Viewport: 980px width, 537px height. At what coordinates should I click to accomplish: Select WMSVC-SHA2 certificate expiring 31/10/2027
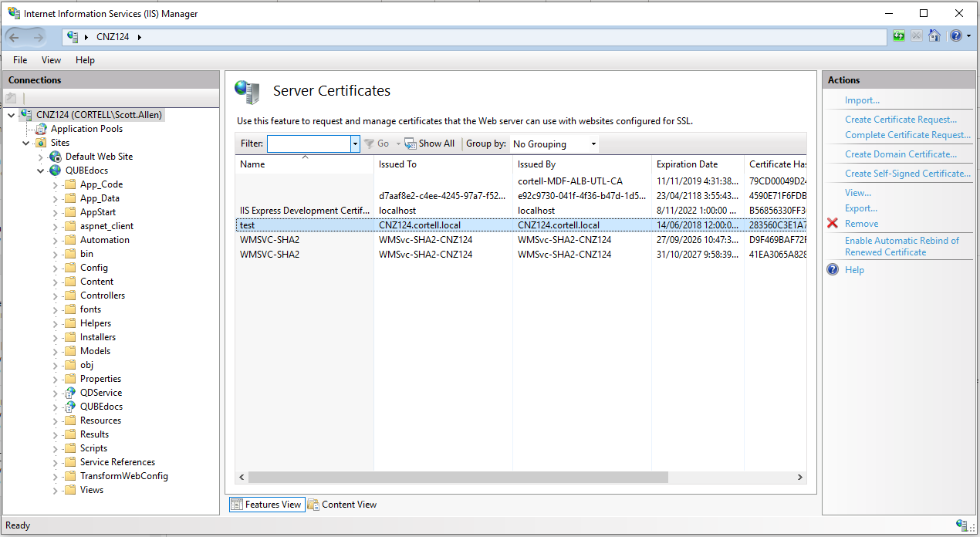pos(521,254)
